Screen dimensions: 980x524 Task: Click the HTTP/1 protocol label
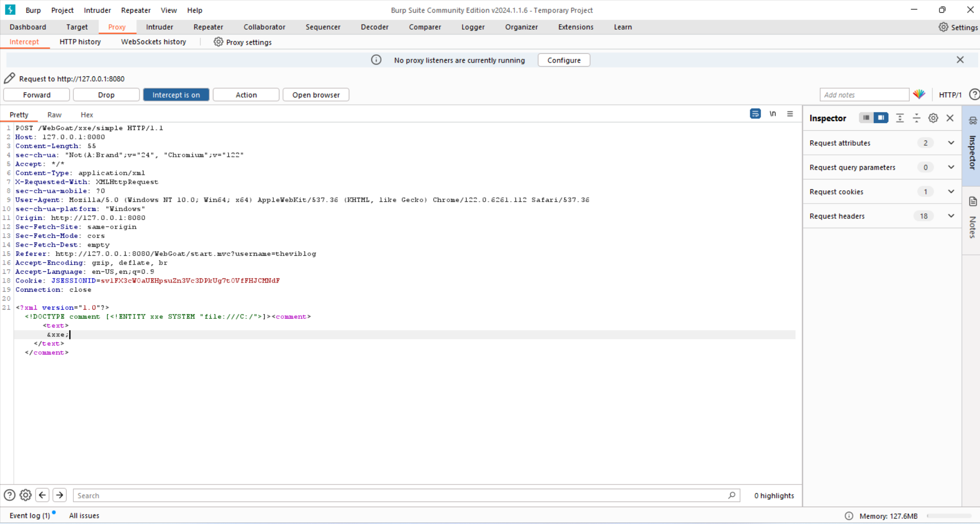point(950,95)
